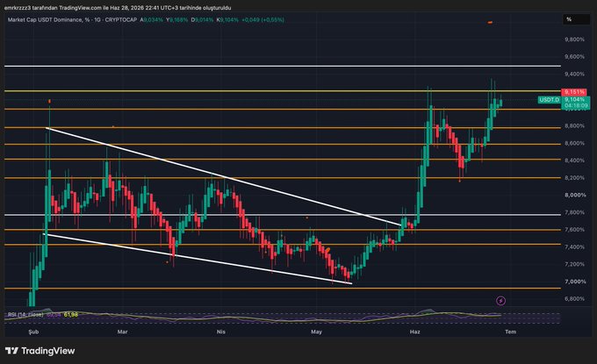Click the 04:18:09 bar countdown timer

tap(576, 105)
